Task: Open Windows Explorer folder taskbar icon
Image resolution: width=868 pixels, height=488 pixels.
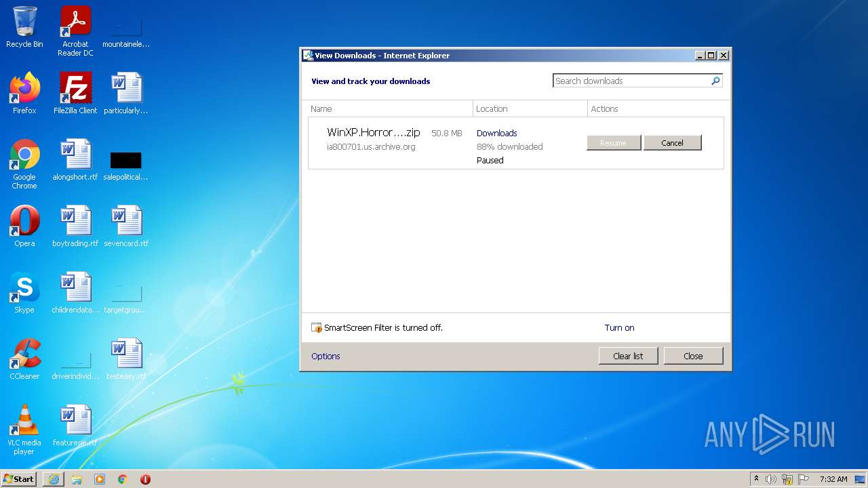Action: tap(77, 479)
